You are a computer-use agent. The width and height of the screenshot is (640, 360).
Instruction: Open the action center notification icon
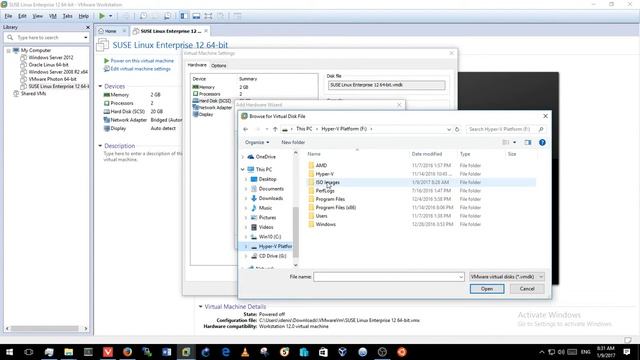click(627, 352)
